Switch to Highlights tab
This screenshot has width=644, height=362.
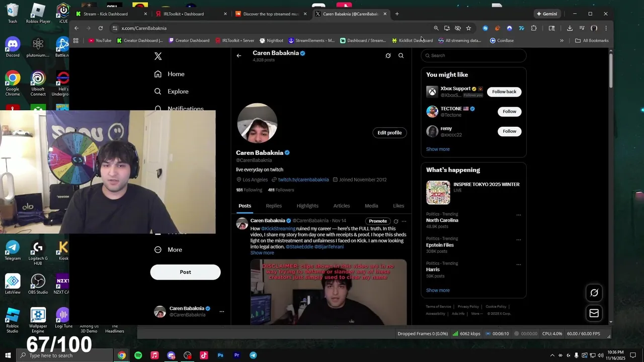307,206
